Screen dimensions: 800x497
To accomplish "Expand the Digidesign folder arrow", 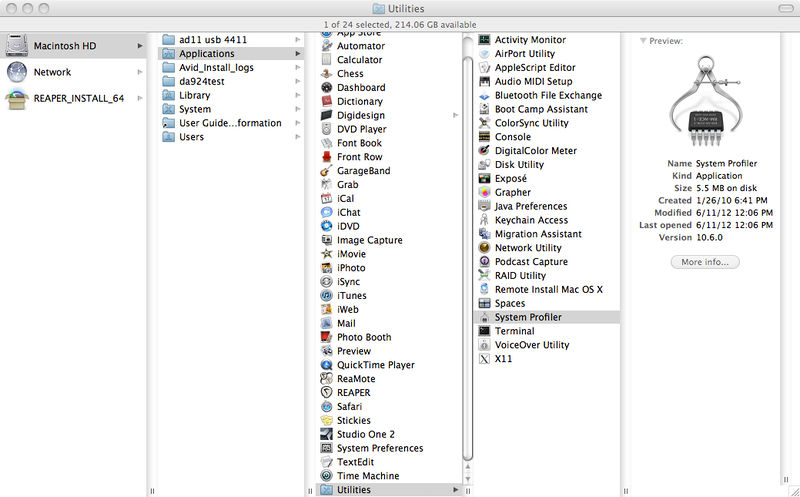I will [x=455, y=115].
